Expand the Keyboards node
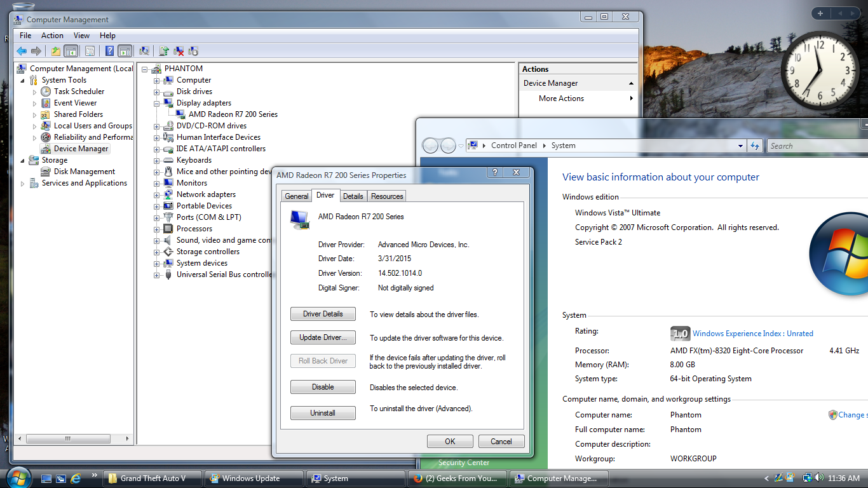The image size is (868, 488). pos(156,160)
